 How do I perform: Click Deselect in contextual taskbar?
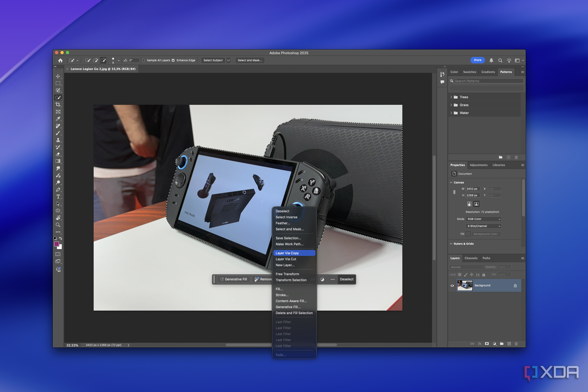click(347, 279)
